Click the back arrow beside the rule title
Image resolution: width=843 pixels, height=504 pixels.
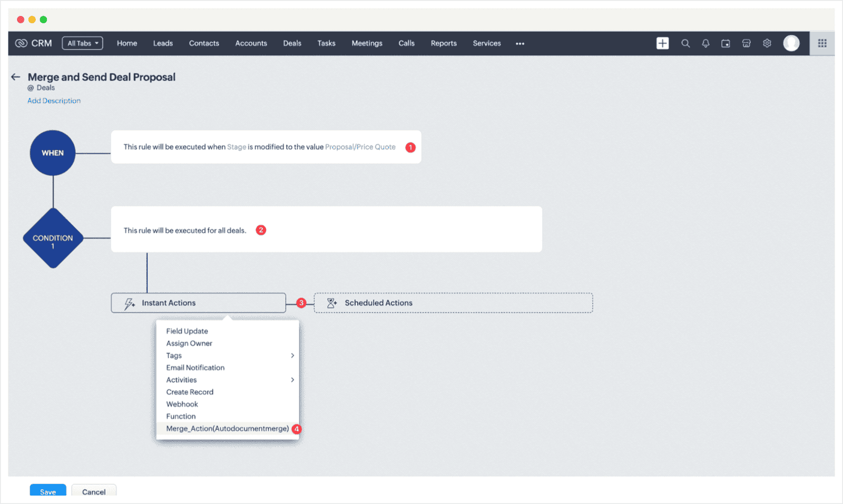click(16, 77)
